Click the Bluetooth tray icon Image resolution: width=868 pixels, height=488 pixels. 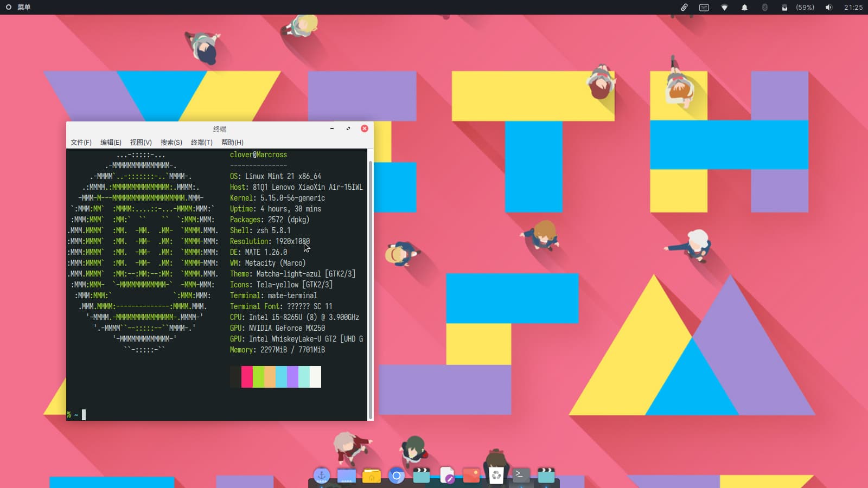764,7
